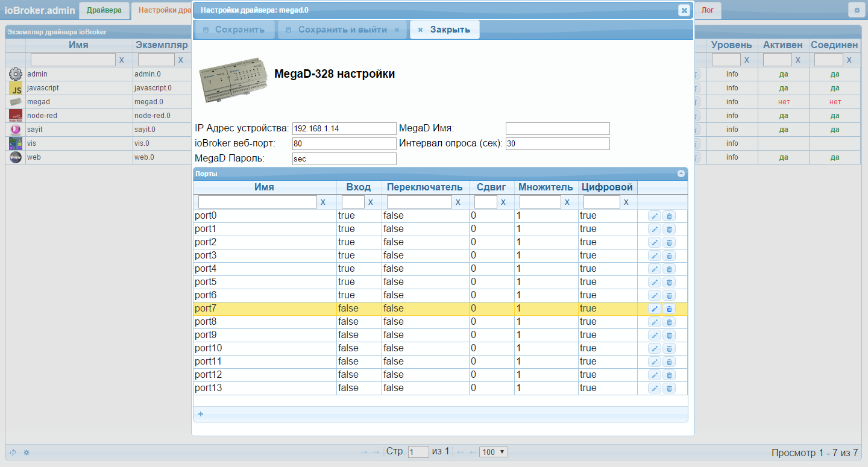Screen dimensions: 868x467
Task: Reload the instances grid in footer
Action: point(13,452)
